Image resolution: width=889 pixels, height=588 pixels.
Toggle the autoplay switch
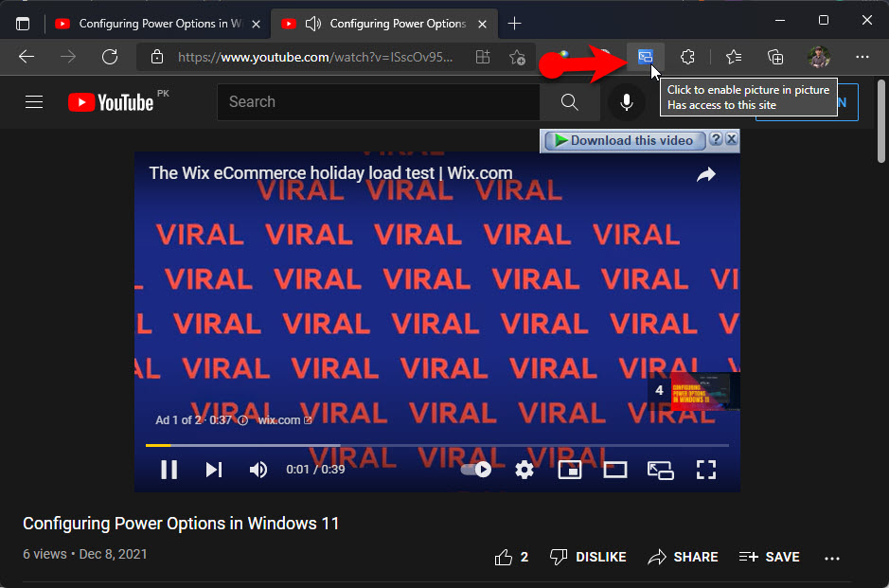point(475,470)
